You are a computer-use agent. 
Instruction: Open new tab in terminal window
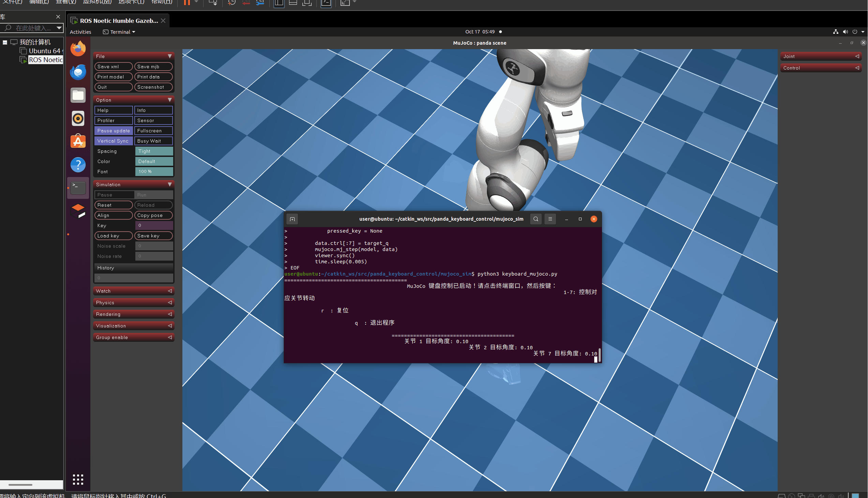(x=292, y=219)
